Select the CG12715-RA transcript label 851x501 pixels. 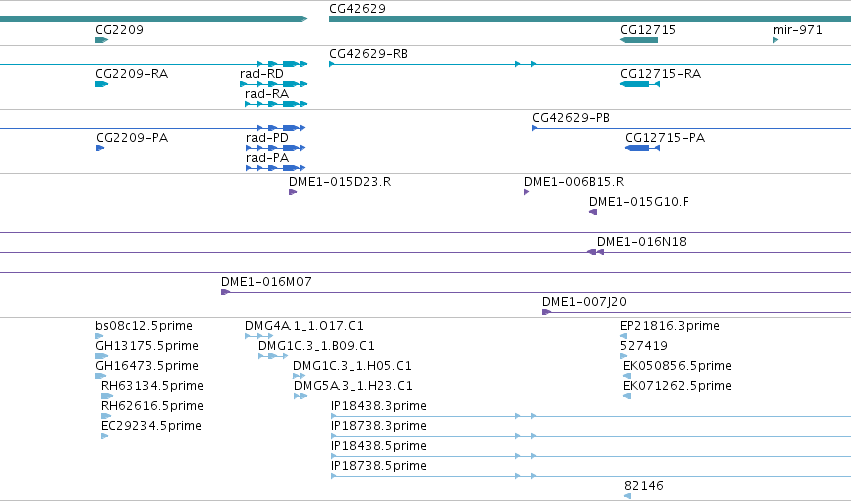[661, 74]
